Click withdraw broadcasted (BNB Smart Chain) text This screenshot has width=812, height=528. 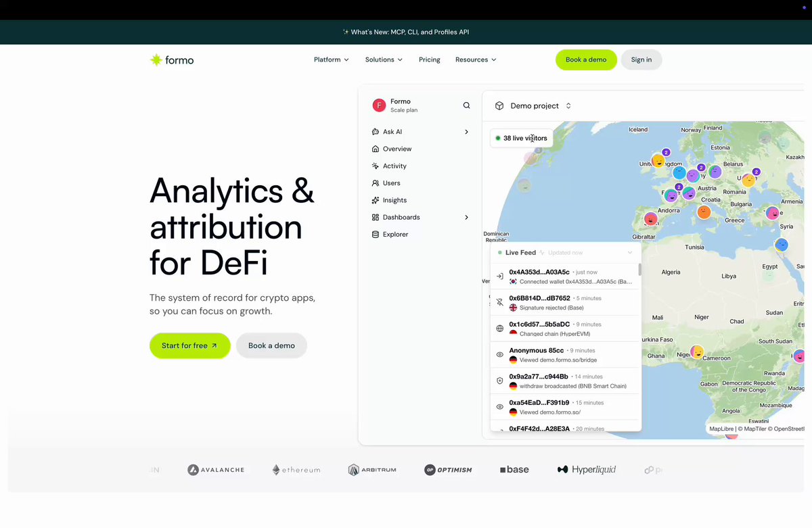572,386
